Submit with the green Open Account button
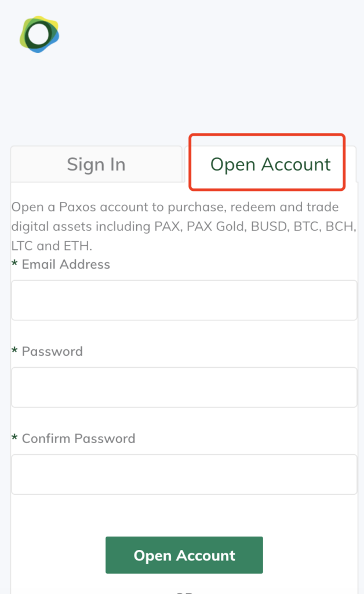364x594 pixels. point(184,555)
